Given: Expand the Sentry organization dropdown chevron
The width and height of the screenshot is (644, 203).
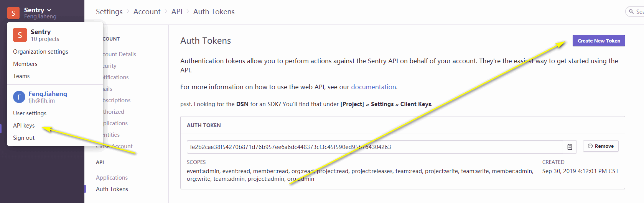Looking at the screenshot, I should click(49, 10).
